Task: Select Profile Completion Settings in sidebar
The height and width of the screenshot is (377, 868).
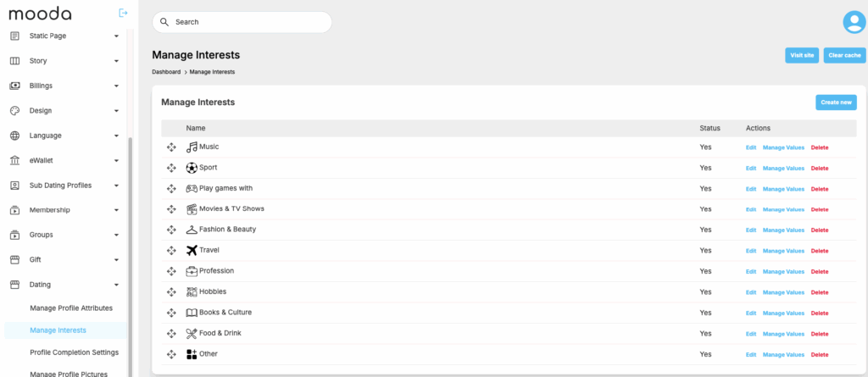Action: click(74, 352)
